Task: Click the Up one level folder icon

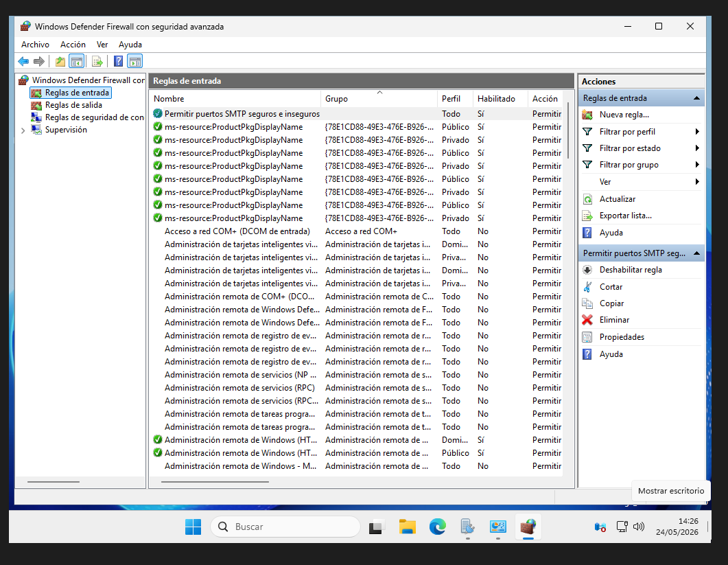Action: click(60, 61)
